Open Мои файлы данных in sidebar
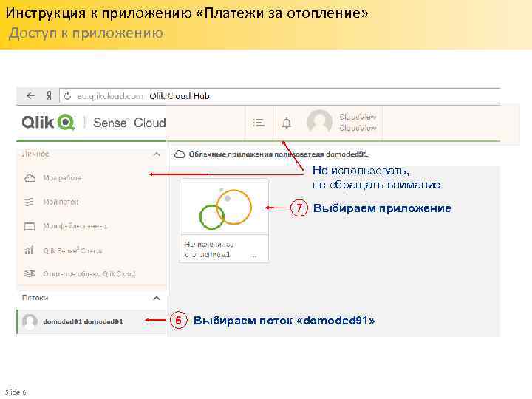This screenshot has height=399, width=532. coord(75,226)
